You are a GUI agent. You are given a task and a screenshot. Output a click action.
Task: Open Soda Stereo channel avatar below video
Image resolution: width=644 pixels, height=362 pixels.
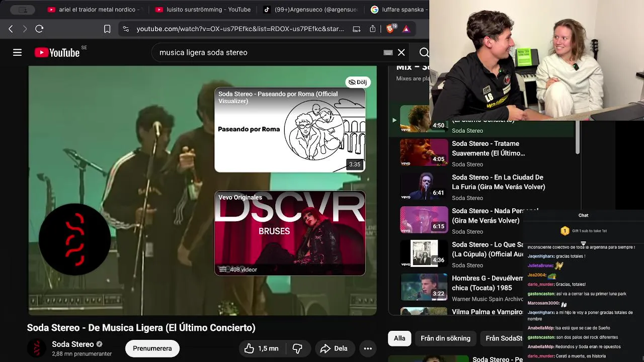tap(37, 348)
